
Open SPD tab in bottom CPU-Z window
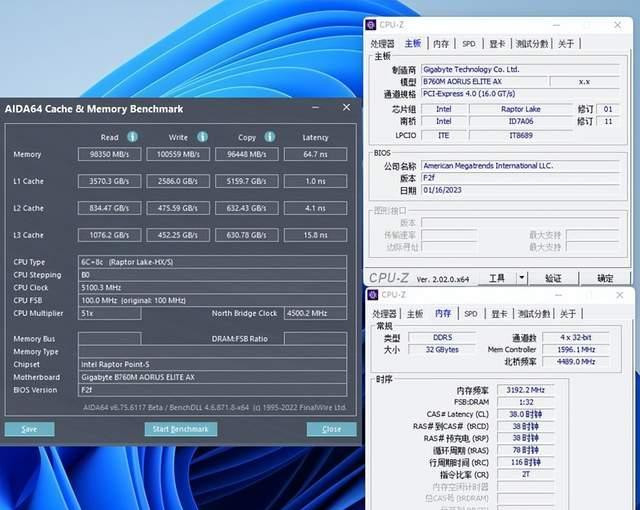(471, 314)
